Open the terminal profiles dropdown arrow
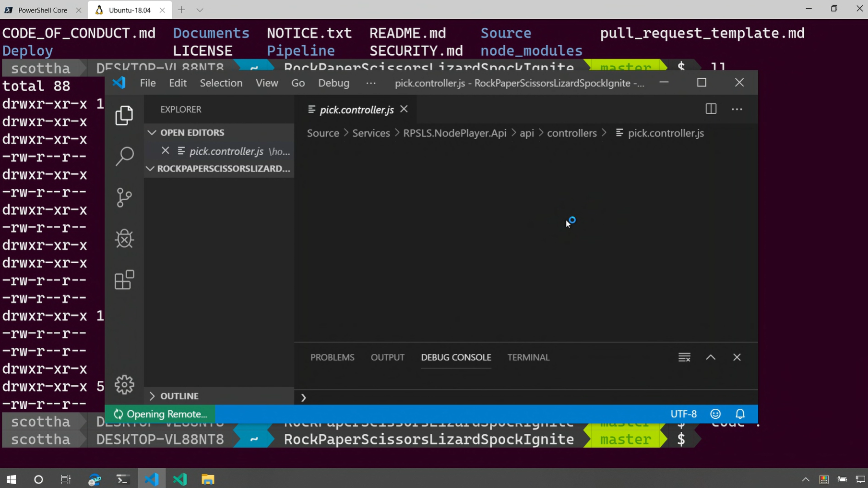The width and height of the screenshot is (868, 488). click(200, 10)
